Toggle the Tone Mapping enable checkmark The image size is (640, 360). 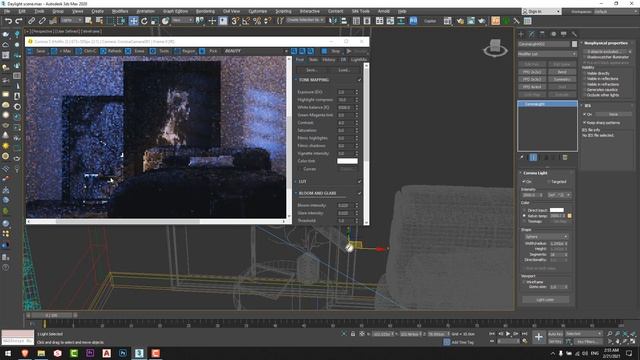coord(359,80)
